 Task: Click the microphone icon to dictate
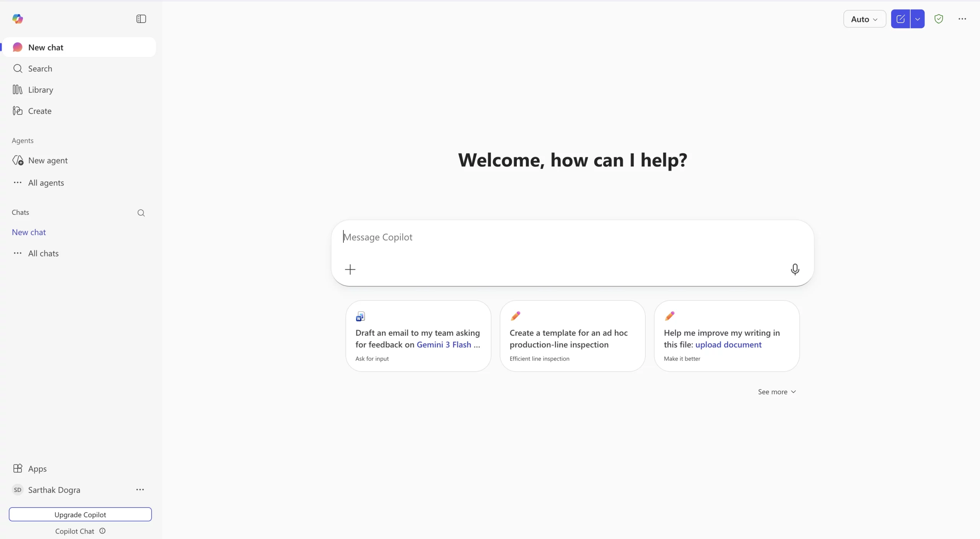pyautogui.click(x=795, y=269)
